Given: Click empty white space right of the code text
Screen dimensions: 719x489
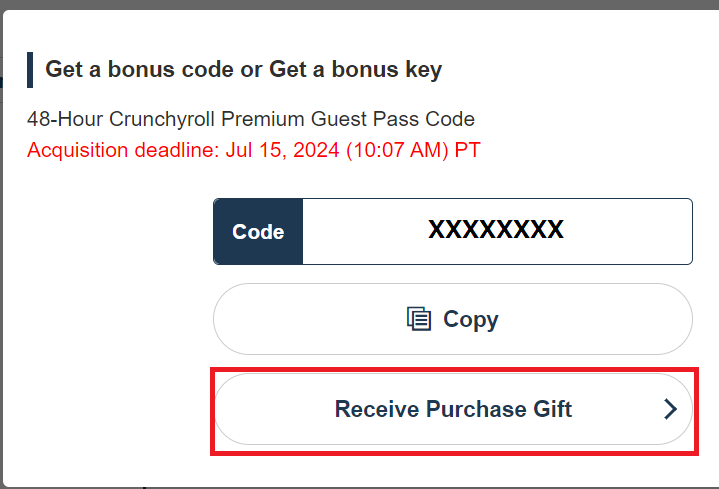Looking at the screenshot, I should [x=627, y=231].
